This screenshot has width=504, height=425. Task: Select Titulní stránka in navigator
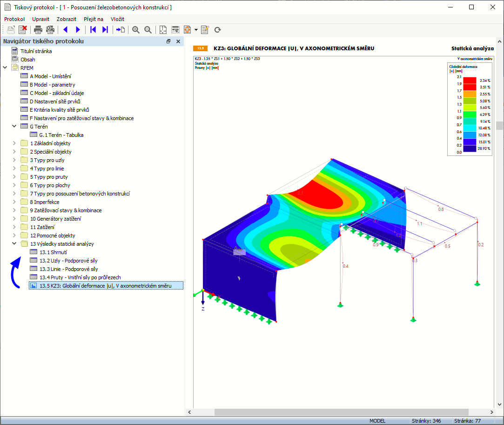[36, 51]
